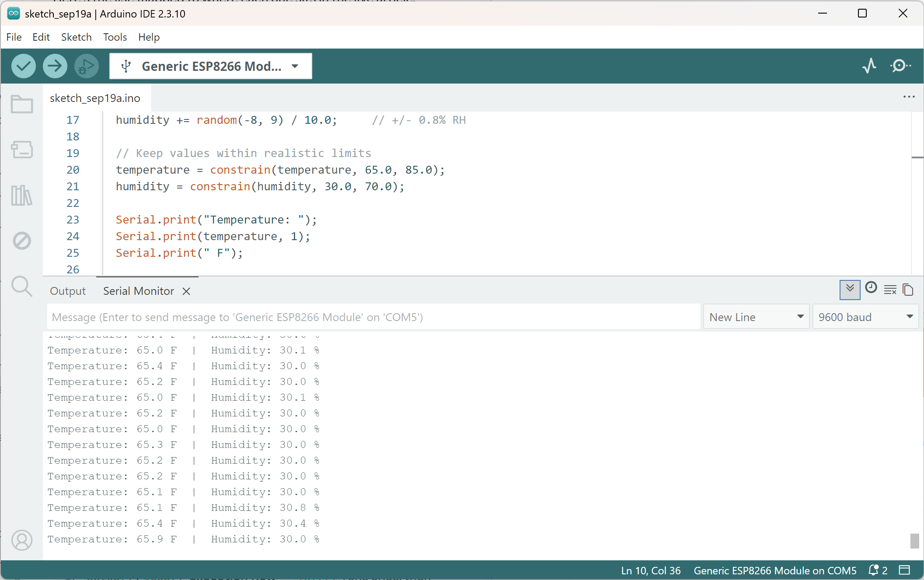This screenshot has height=580, width=924.
Task: Open the Edit menu
Action: tap(41, 37)
